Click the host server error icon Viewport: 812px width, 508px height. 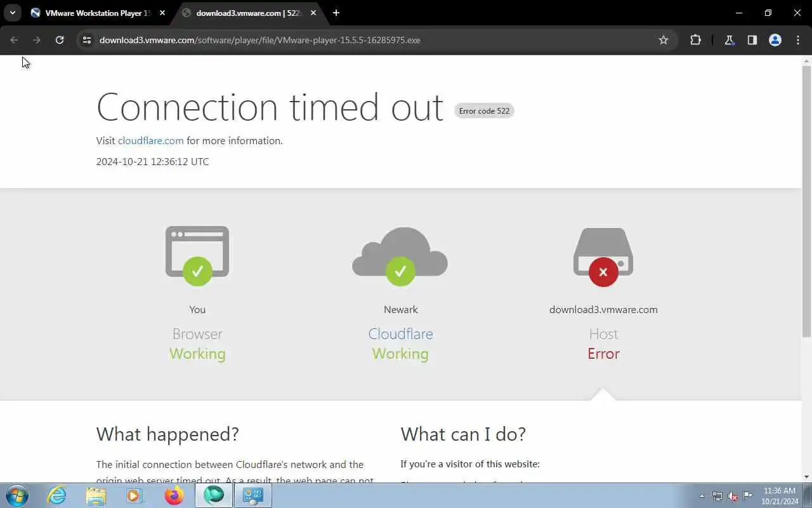point(603,257)
